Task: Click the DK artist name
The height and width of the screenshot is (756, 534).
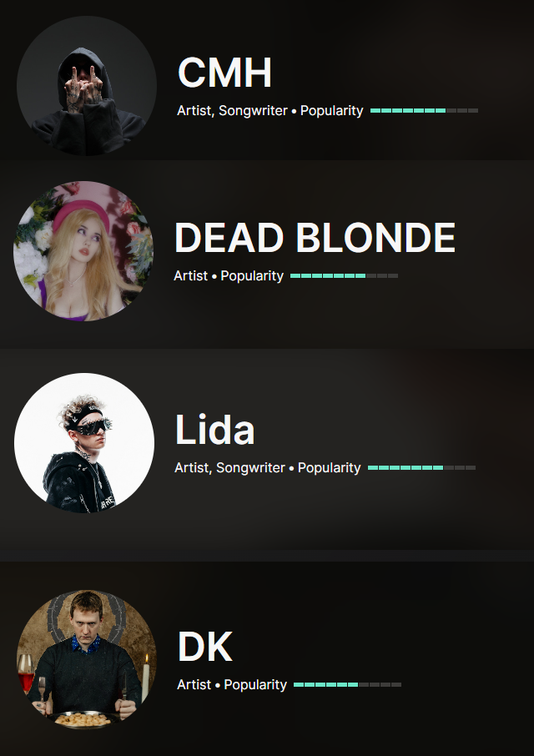Action: pyautogui.click(x=204, y=647)
